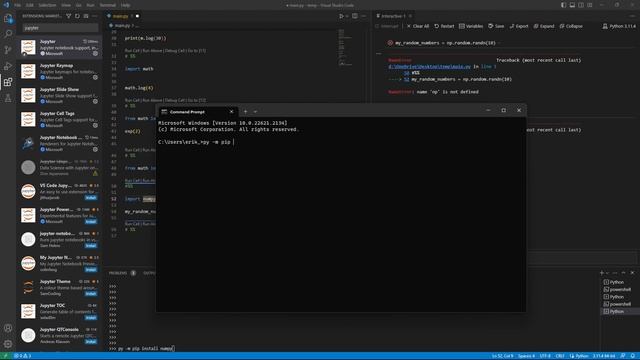Collapse all interactive cells
This screenshot has width=640, height=360.
(x=571, y=26)
